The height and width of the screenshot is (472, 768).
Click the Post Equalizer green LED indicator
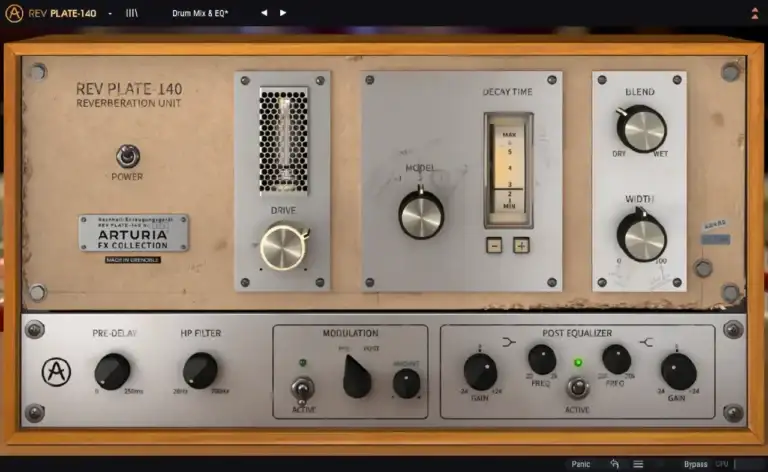pos(578,362)
